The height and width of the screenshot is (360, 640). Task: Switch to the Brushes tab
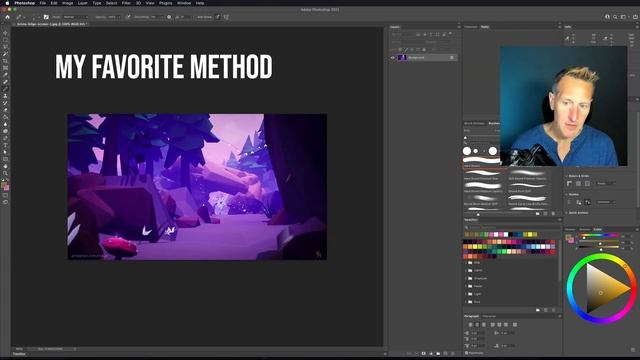[x=494, y=123]
